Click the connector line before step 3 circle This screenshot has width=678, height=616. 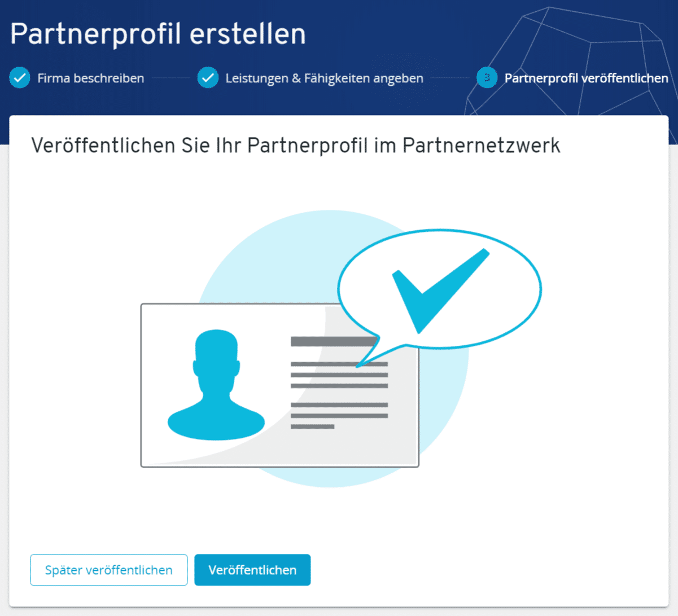coord(450,78)
